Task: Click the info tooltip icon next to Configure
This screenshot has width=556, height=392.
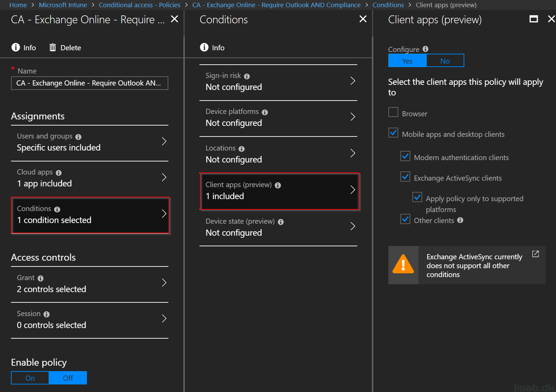Action: point(425,49)
